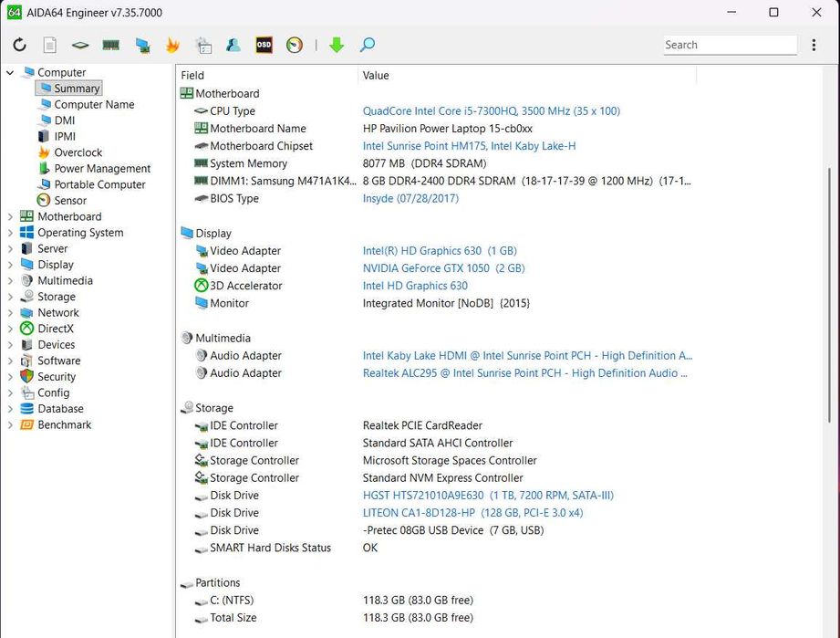The width and height of the screenshot is (840, 638).
Task: Open the Intel HD Graphics 630 3D Accelerator link
Action: tap(415, 286)
